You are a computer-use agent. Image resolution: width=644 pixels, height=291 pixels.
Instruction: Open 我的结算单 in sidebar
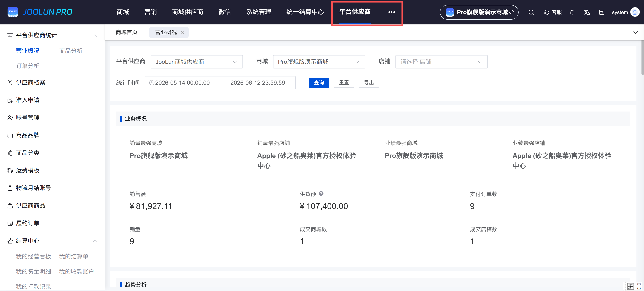[74, 257]
